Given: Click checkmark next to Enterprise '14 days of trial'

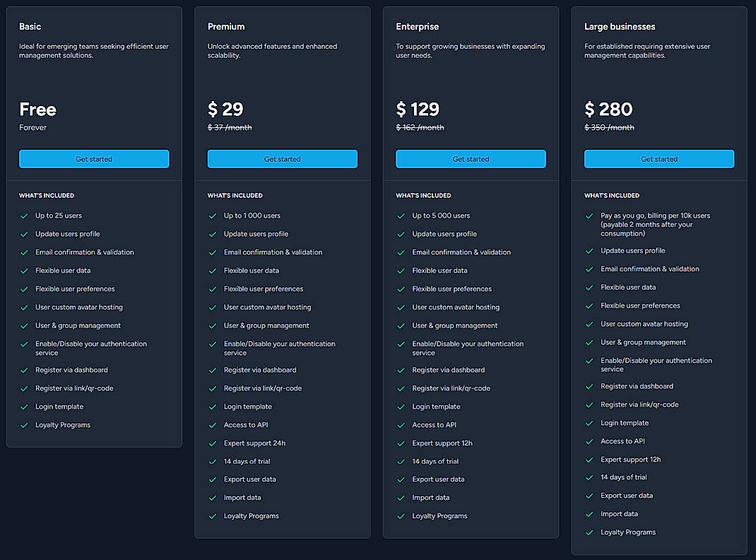Looking at the screenshot, I should click(x=401, y=462).
